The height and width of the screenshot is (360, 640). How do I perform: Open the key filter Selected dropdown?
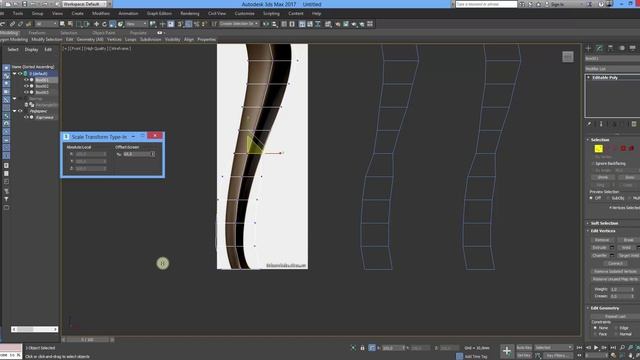tap(554, 348)
